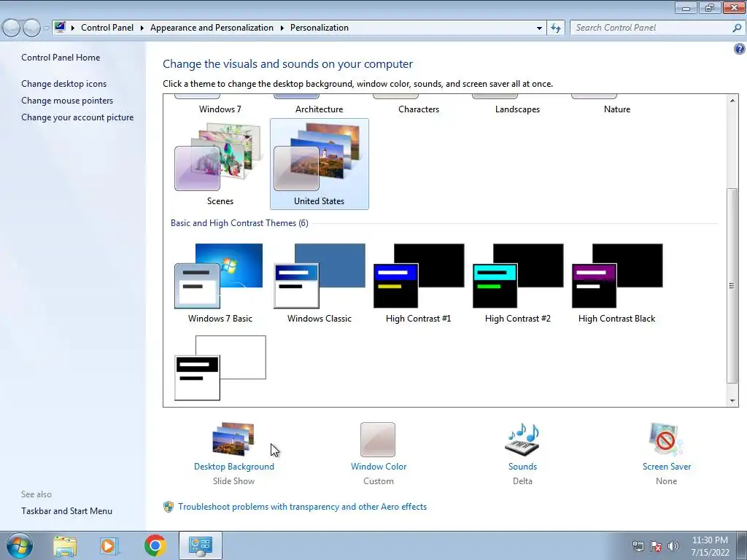Image resolution: width=747 pixels, height=560 pixels.
Task: Click the Screen Saver link text
Action: tap(667, 467)
